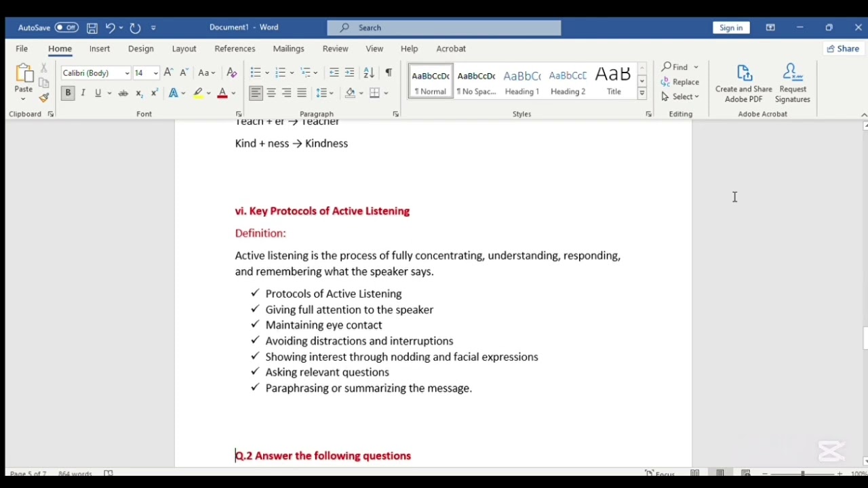Click the Shading paint bucket
The image size is (868, 488).
pyautogui.click(x=350, y=94)
